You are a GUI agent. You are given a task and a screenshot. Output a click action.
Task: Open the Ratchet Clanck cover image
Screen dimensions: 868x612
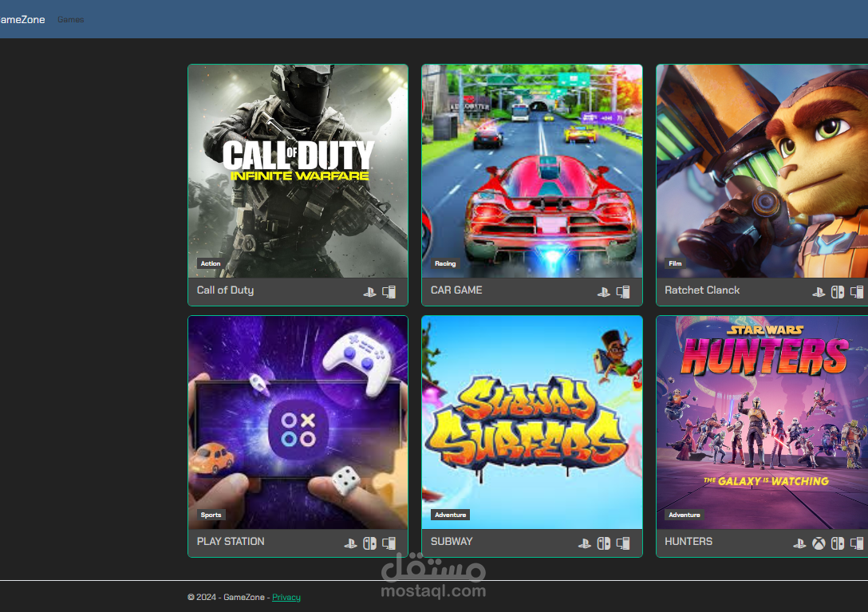pyautogui.click(x=762, y=171)
